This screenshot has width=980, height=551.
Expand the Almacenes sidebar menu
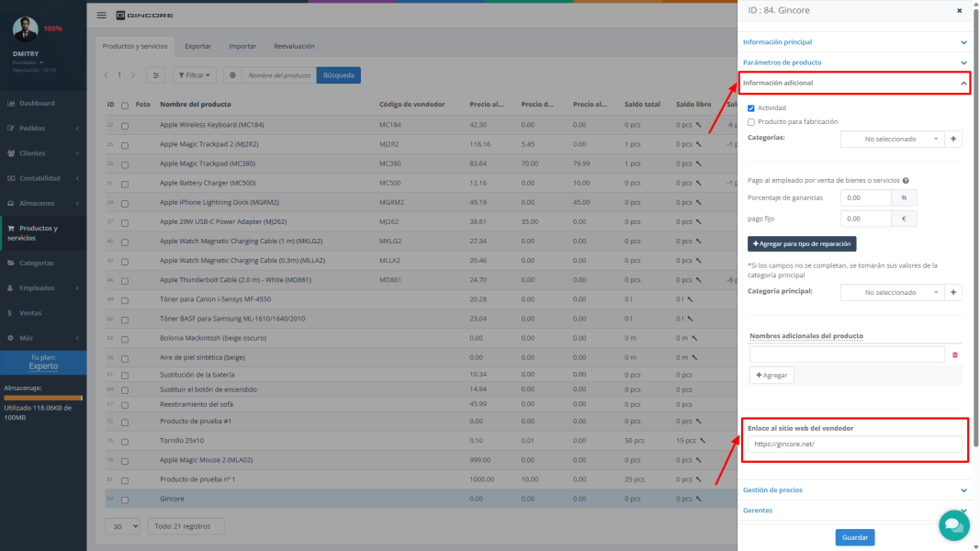click(x=43, y=203)
